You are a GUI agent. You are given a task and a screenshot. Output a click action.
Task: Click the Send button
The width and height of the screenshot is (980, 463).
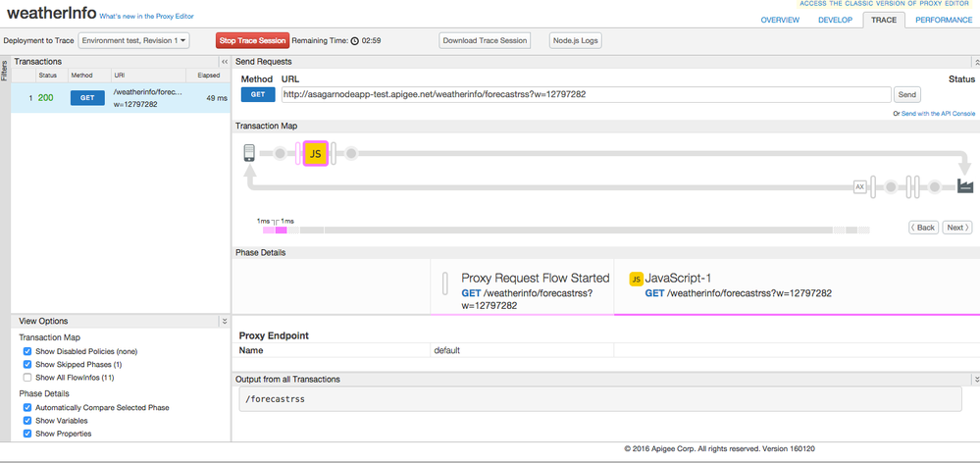point(906,95)
